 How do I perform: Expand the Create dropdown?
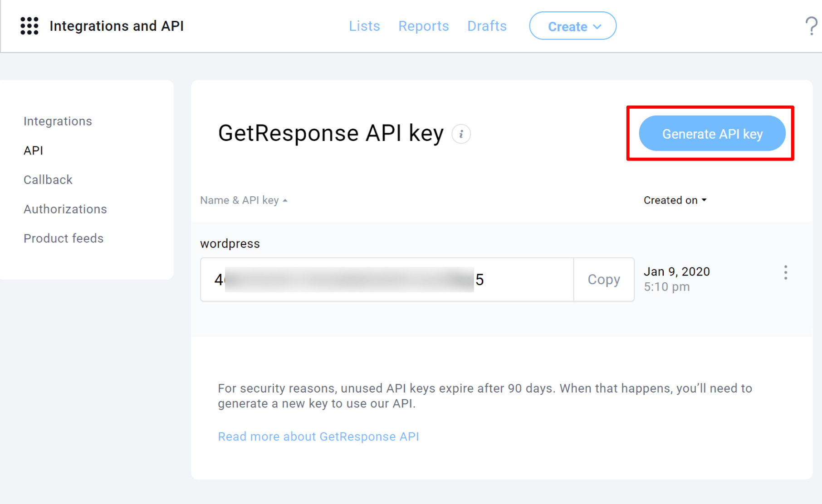pos(572,26)
